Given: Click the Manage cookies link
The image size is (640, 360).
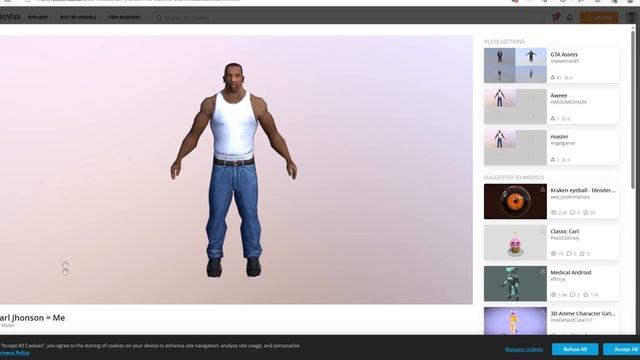Looking at the screenshot, I should point(524,349).
